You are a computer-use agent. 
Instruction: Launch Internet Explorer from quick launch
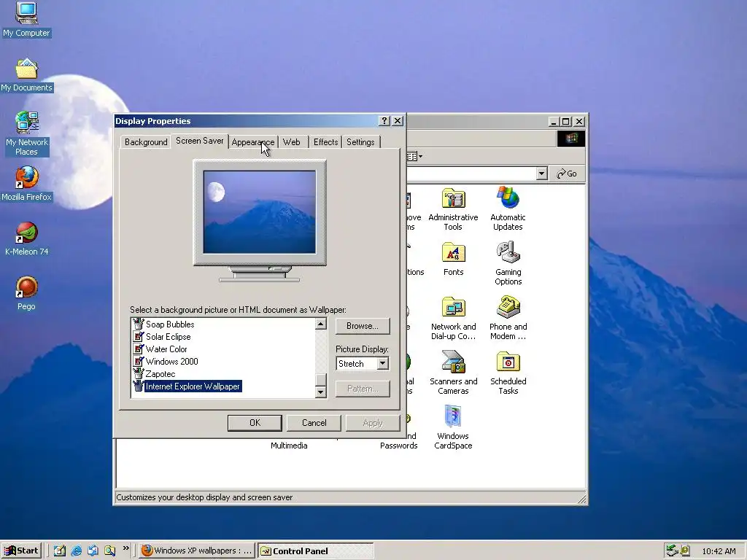pos(76,551)
